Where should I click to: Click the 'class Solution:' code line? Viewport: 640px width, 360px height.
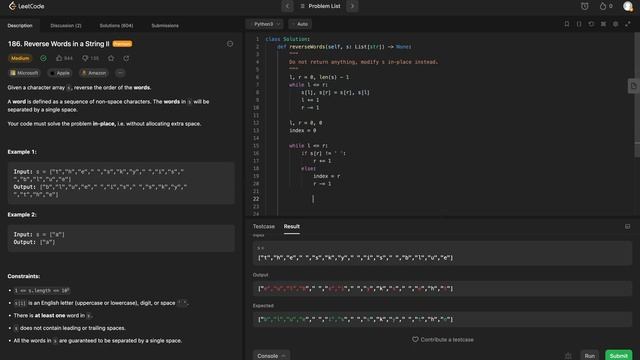click(x=287, y=39)
